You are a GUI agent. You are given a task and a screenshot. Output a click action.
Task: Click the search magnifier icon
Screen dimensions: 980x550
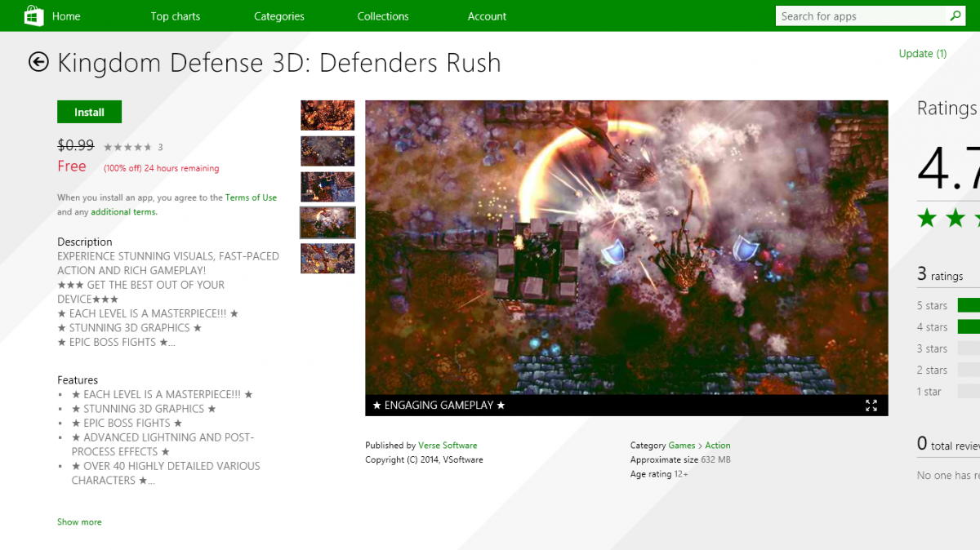point(955,16)
